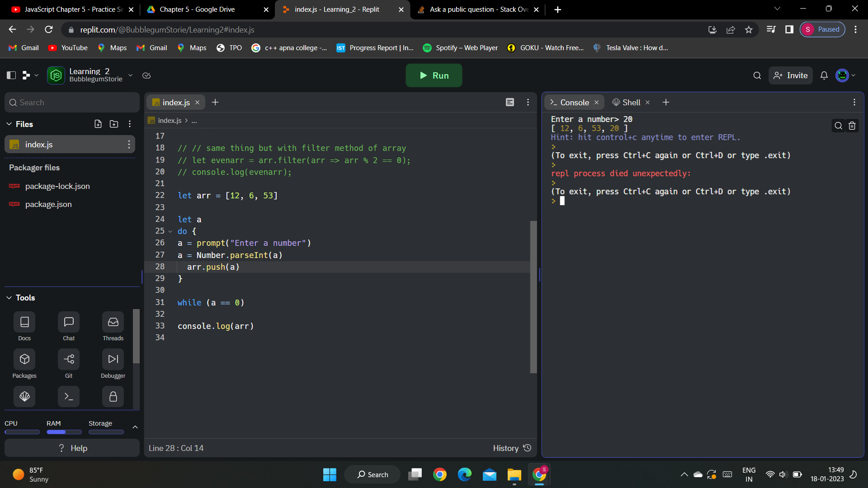Switch to the Ask a public question tab

(x=478, y=9)
